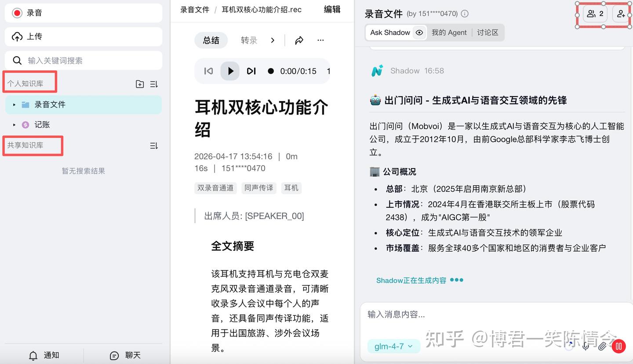Click the microphone voice input icon

click(586, 346)
